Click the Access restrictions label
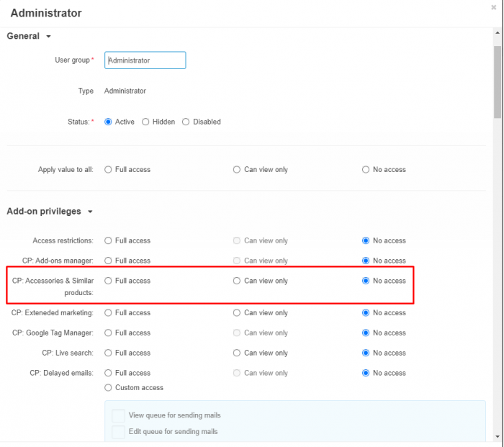 (63, 240)
